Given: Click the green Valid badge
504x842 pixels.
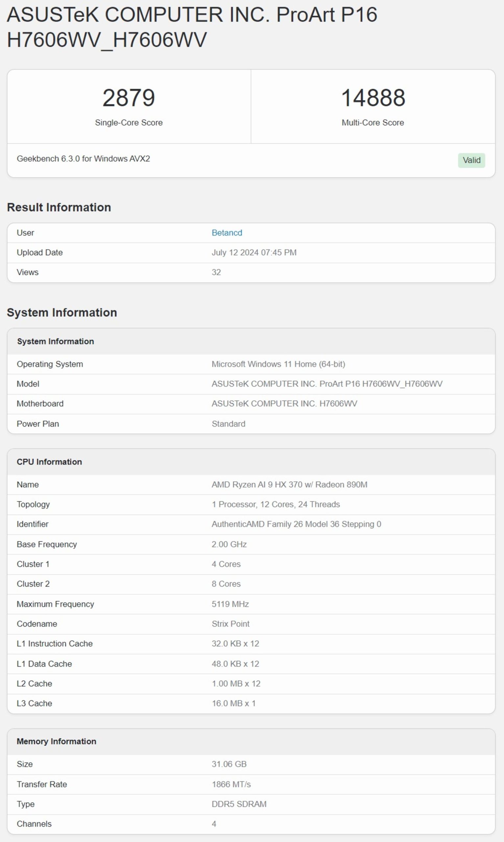Looking at the screenshot, I should [x=471, y=160].
